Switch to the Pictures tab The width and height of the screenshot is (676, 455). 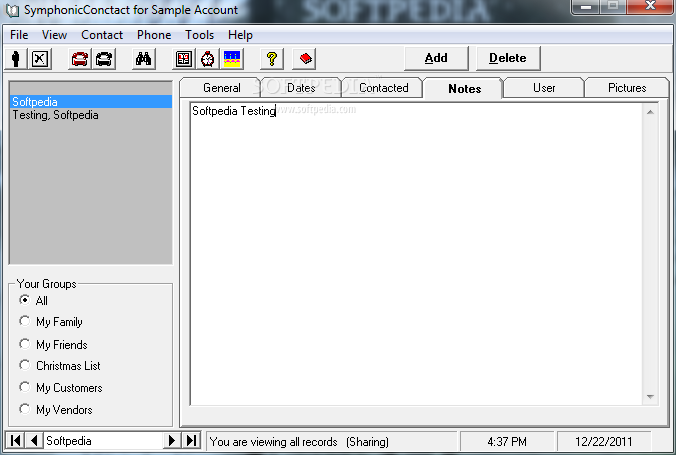tap(627, 88)
